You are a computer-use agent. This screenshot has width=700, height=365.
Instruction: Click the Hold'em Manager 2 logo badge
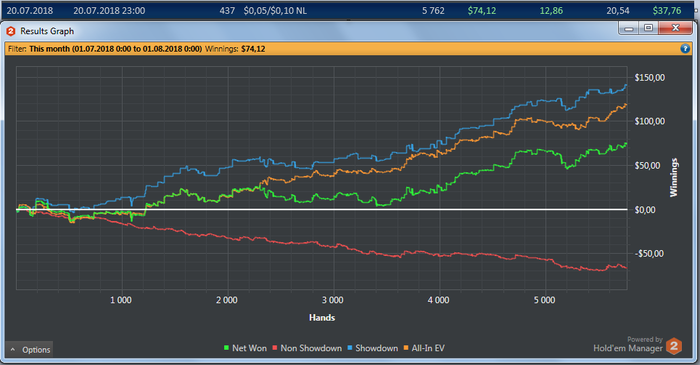[x=674, y=346]
